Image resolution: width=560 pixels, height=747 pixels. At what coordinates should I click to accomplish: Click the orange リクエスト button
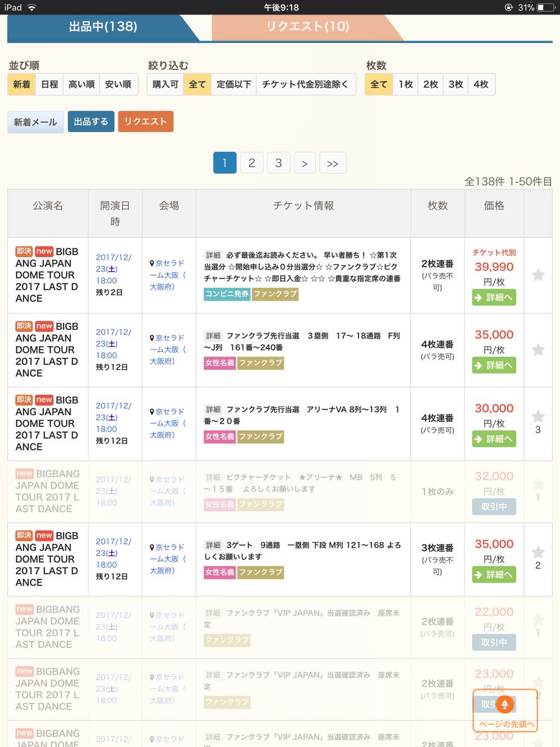146,122
